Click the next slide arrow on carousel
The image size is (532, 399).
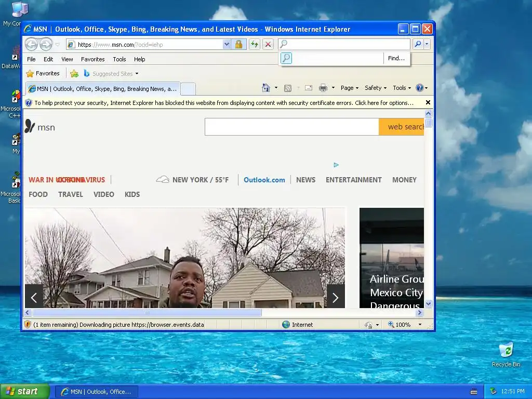point(336,297)
